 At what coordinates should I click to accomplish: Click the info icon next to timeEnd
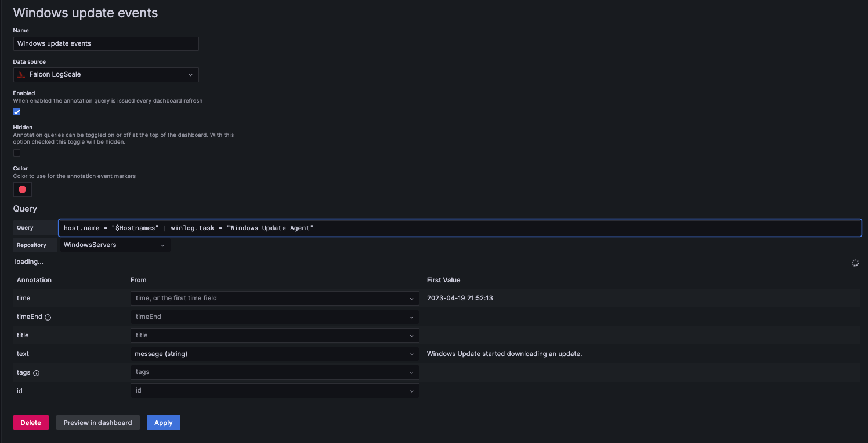coord(48,317)
